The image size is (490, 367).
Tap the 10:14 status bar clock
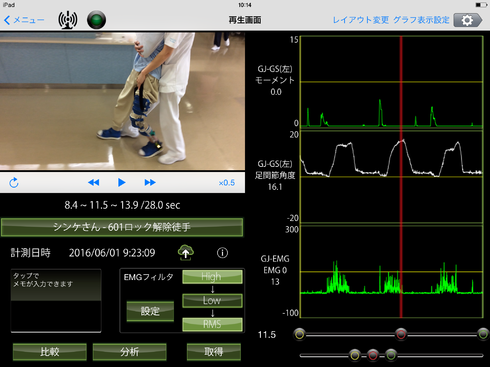[245, 5]
